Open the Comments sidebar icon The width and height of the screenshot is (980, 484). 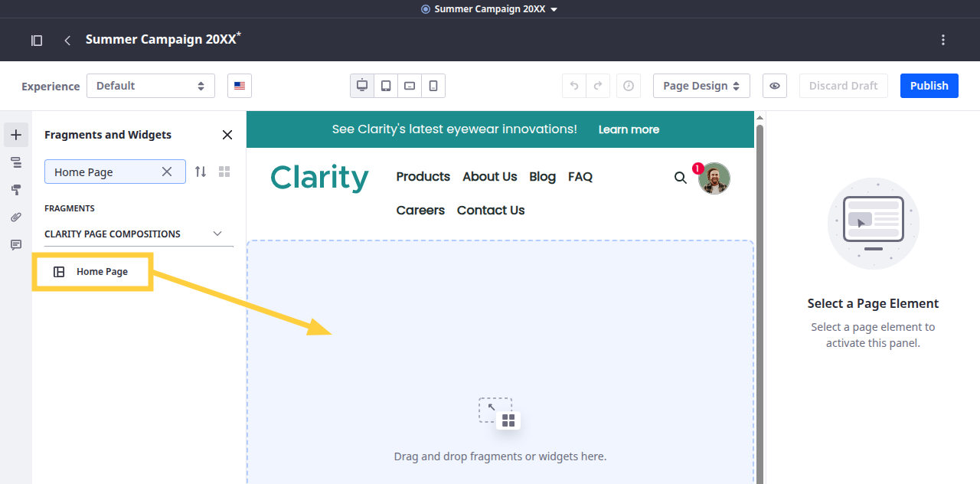pyautogui.click(x=16, y=245)
